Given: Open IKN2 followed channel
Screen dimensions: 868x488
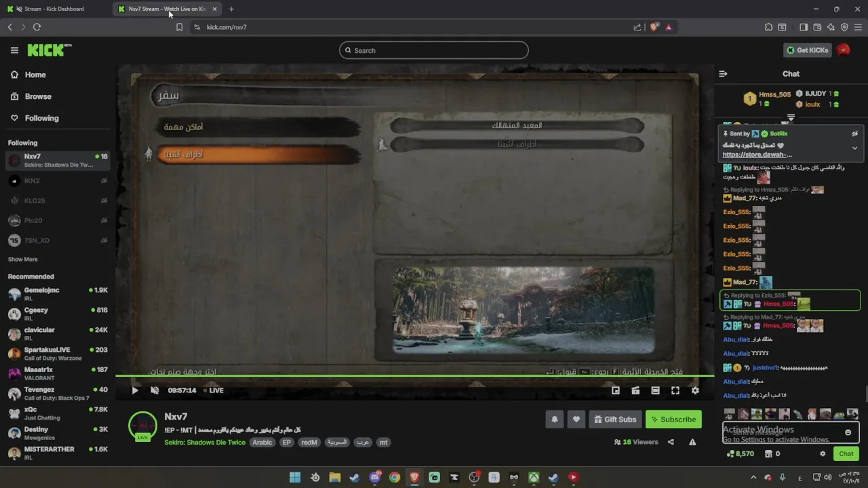Looking at the screenshot, I should (58, 181).
